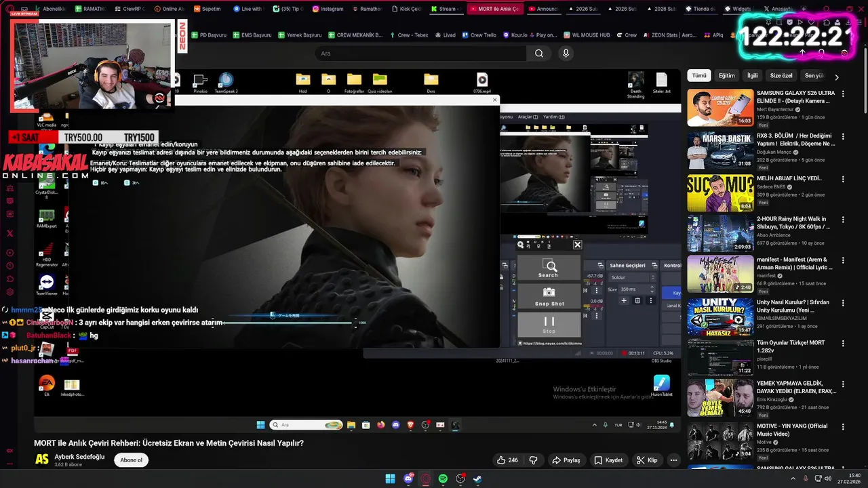Open TeamViewer desktop icon
This screenshot has width=868, height=488.
47,285
